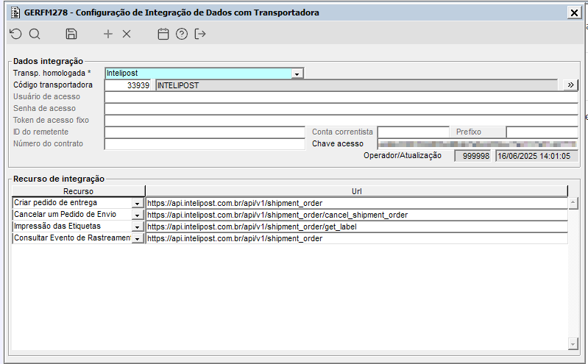The image size is (588, 364).
Task: Delete record with the toolbar X icon
Action: tap(127, 34)
